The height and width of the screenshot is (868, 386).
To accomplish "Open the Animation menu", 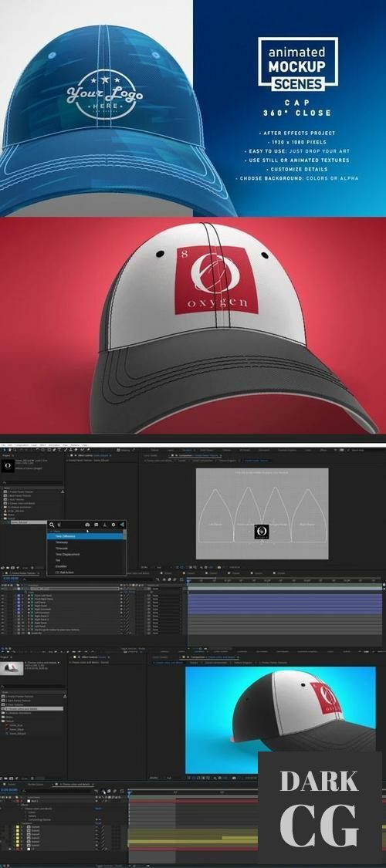I will point(53,444).
